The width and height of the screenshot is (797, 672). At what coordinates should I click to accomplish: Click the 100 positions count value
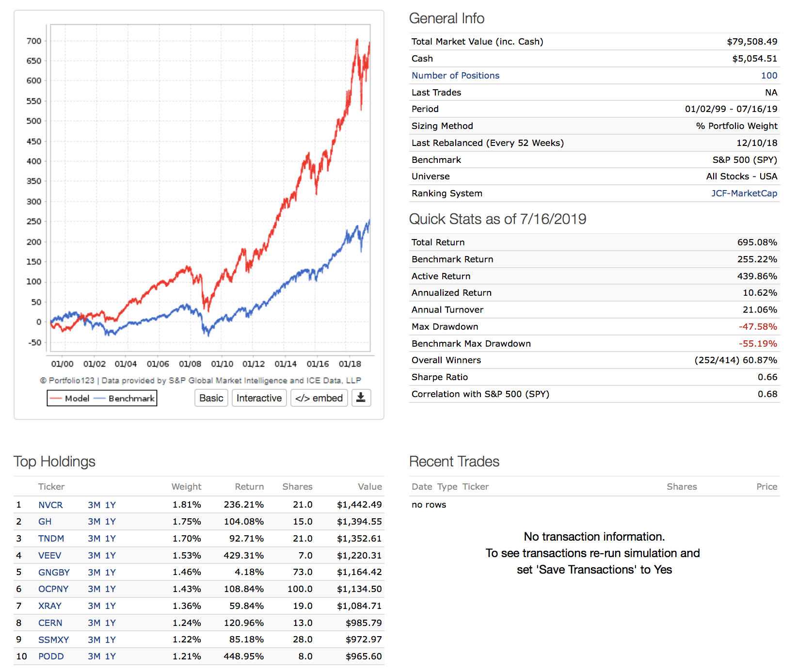click(769, 76)
